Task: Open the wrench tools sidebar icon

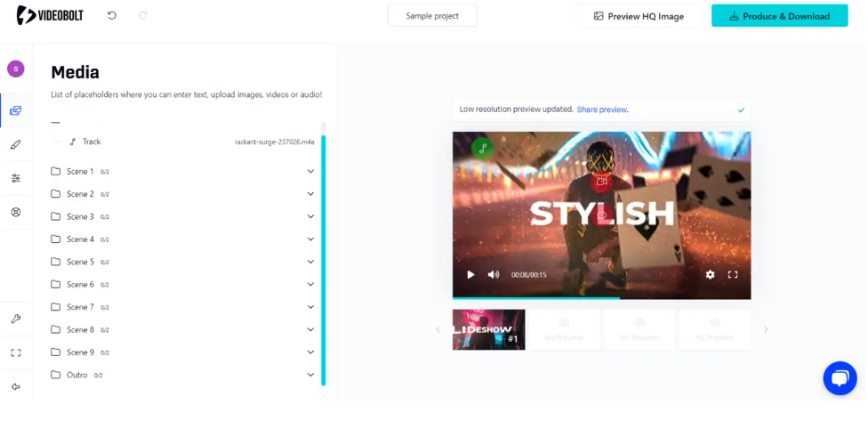Action: [x=15, y=319]
